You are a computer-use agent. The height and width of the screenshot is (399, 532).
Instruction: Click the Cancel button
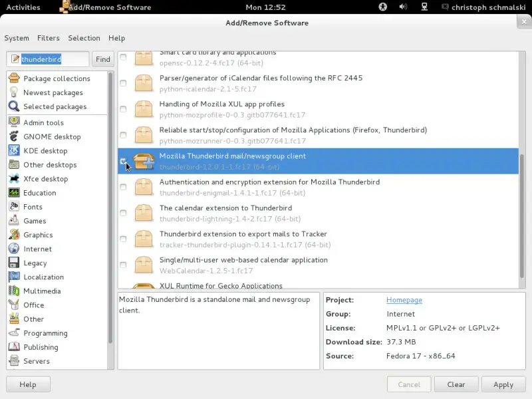tap(409, 384)
